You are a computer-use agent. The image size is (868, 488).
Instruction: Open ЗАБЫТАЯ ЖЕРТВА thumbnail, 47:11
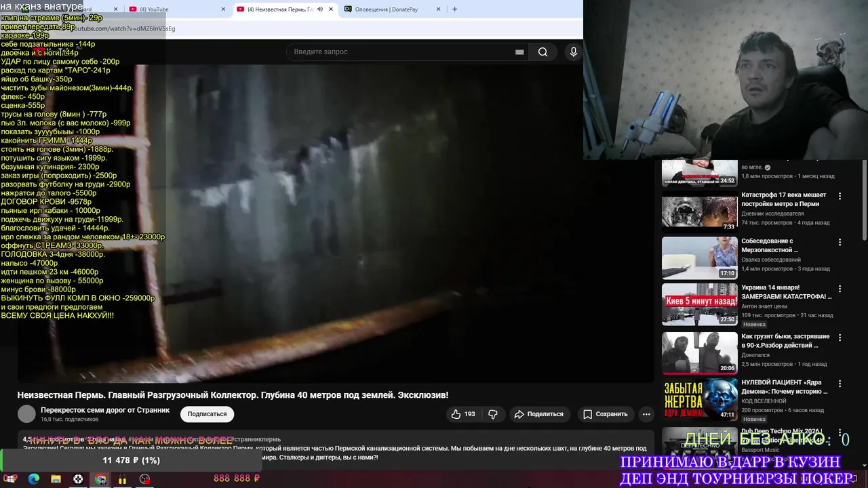point(699,399)
